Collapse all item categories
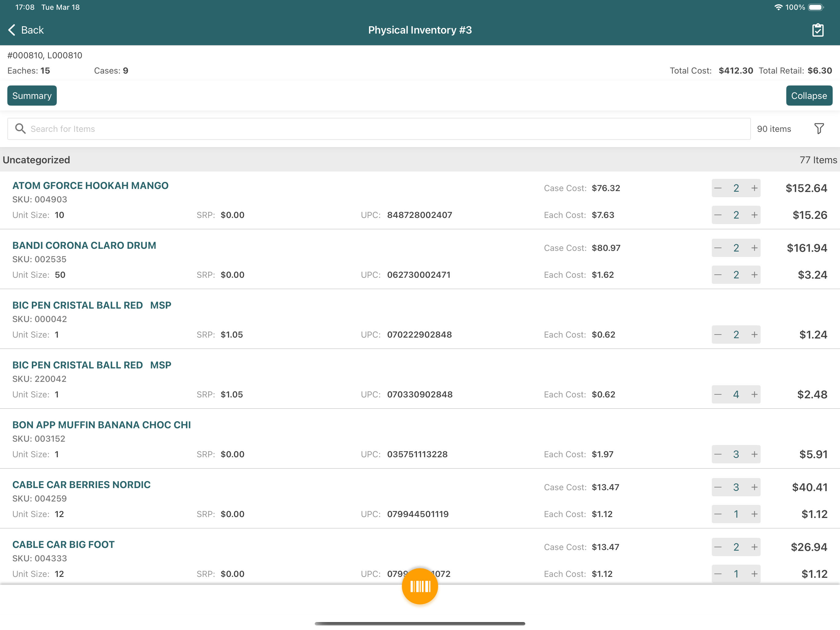Image resolution: width=840 pixels, height=630 pixels. click(809, 96)
